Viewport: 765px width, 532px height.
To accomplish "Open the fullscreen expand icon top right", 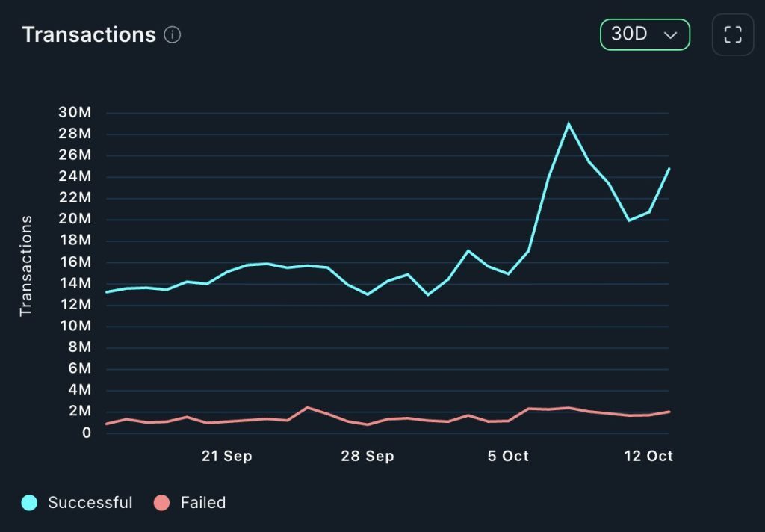I will click(731, 34).
